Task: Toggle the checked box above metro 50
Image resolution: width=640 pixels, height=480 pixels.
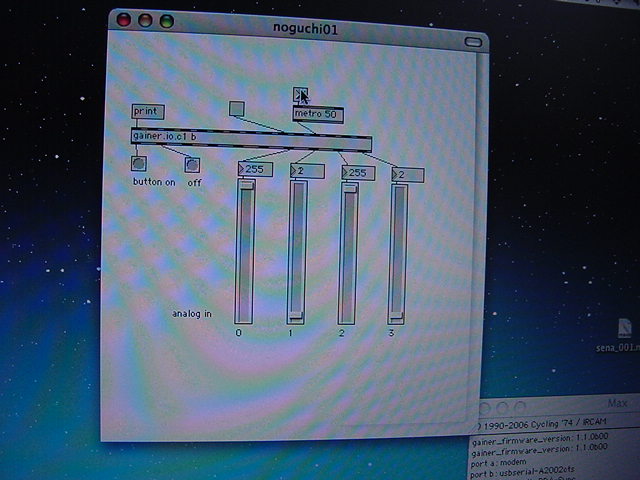Action: tap(300, 95)
